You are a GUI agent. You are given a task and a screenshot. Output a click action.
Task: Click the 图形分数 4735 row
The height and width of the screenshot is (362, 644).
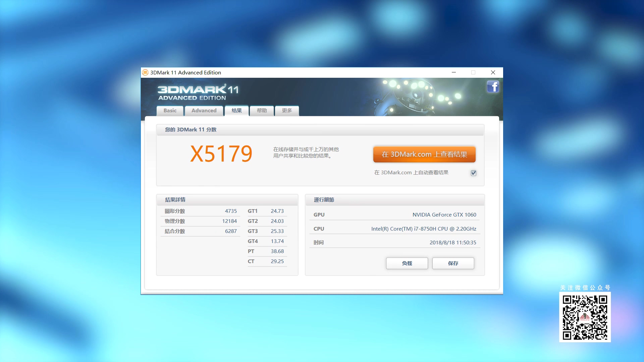[200, 211]
